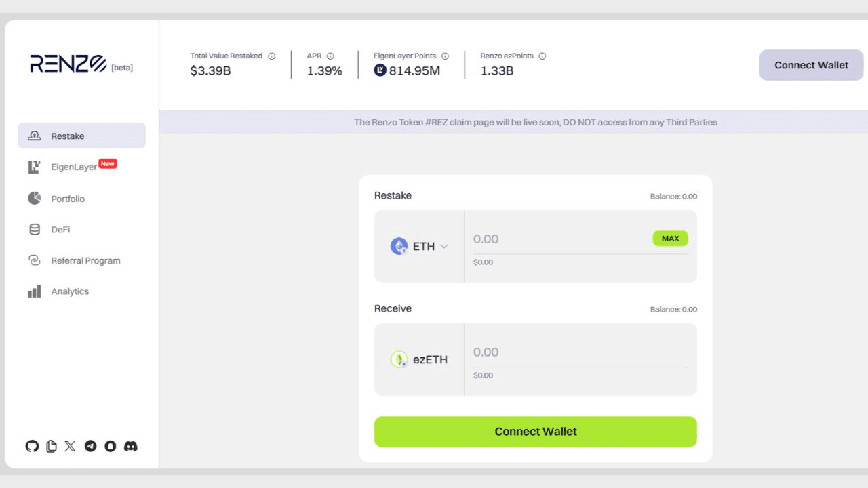Open the Telegram social icon

(x=90, y=446)
